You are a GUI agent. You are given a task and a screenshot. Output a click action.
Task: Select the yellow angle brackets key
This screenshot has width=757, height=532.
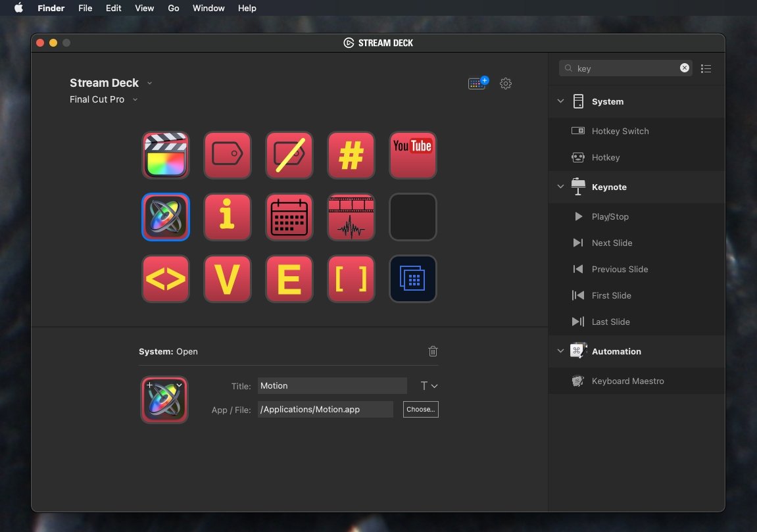[x=166, y=279]
